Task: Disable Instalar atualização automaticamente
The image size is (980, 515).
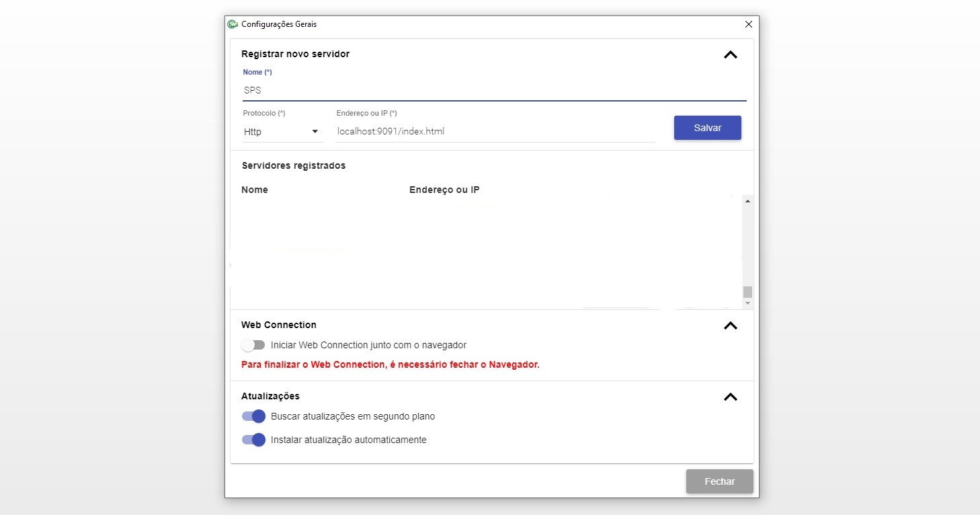Action: click(x=254, y=440)
